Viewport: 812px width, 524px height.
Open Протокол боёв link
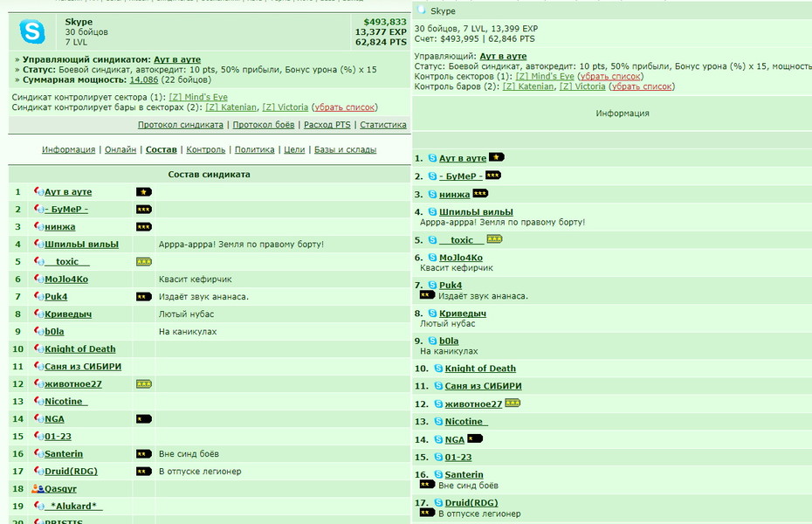pos(263,125)
